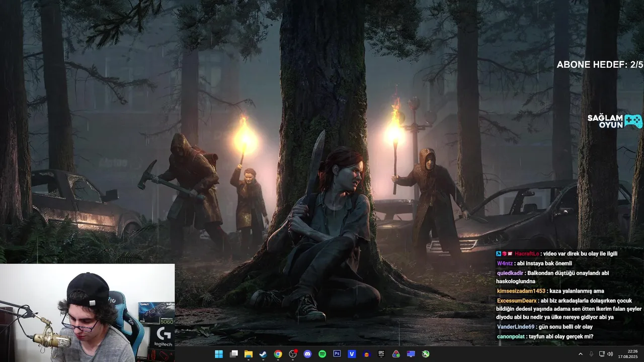Viewport: 644px width, 362px height.
Task: Open Discord from the taskbar
Action: (x=307, y=354)
